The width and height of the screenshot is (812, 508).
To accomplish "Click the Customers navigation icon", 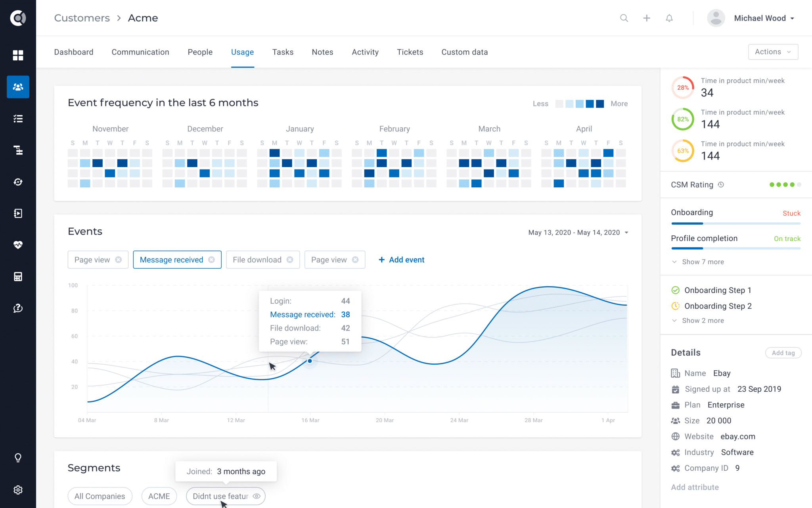I will pos(17,87).
